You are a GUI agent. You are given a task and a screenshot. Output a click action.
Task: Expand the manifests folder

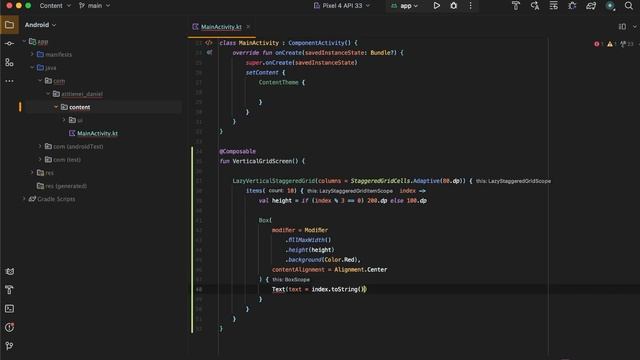click(32, 54)
